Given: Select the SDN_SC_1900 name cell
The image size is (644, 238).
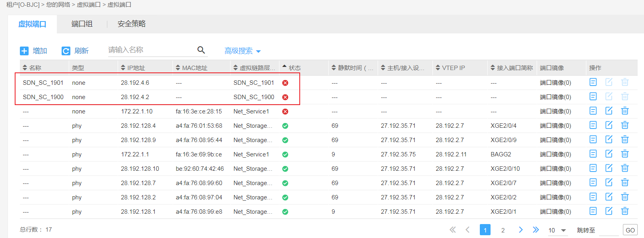Looking at the screenshot, I should 43,97.
